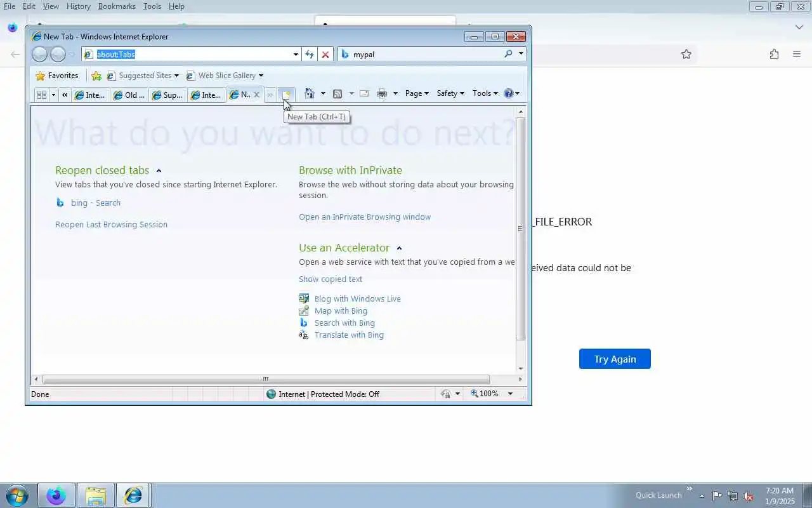Screen dimensions: 812x508
Task: Open the file explorer taskbar icon
Action: pyautogui.click(x=95, y=495)
